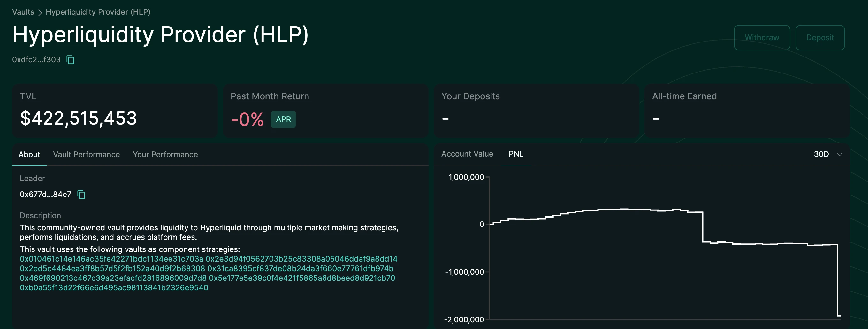
Task: Switch to the Vault Performance tab
Action: click(x=86, y=154)
